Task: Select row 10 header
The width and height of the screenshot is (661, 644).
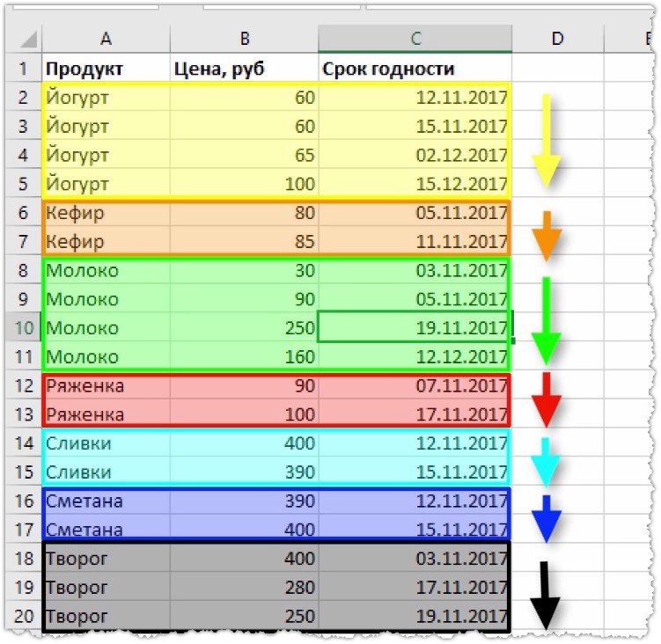Action: click(x=24, y=327)
